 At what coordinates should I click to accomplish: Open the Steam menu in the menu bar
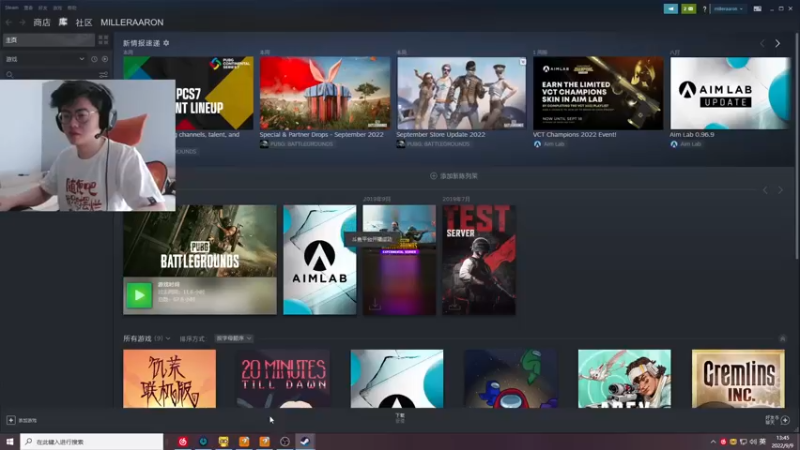(12, 8)
